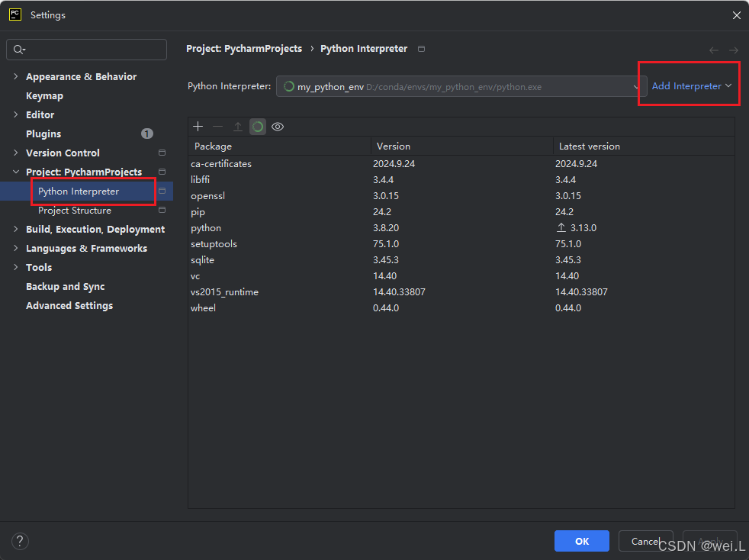Open the Add Interpreter dropdown

[x=692, y=86]
